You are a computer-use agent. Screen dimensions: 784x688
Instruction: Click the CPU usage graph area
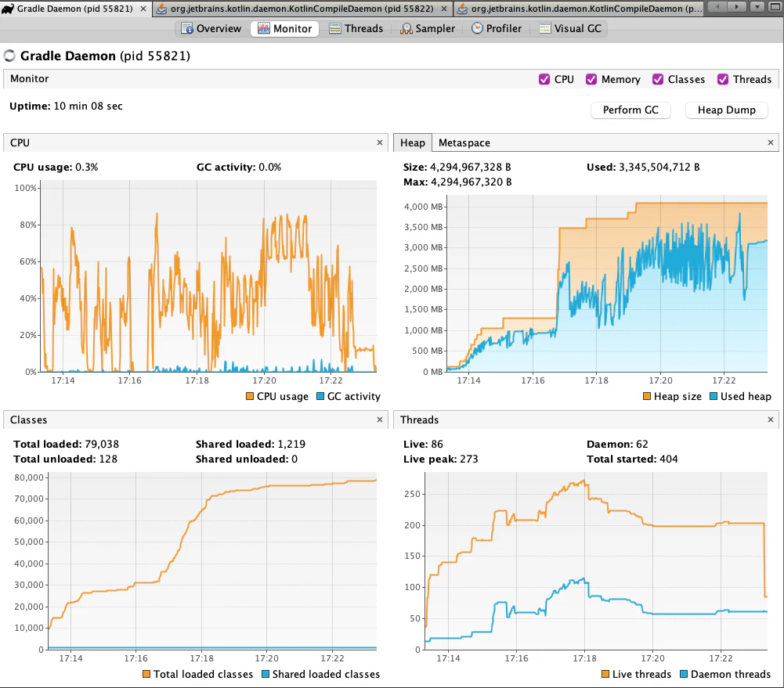[x=208, y=276]
